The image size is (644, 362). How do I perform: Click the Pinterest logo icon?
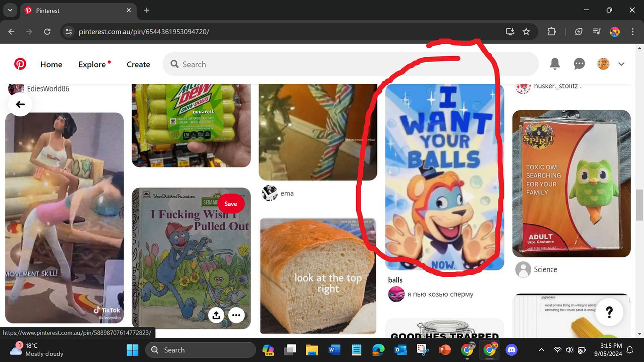point(20,64)
